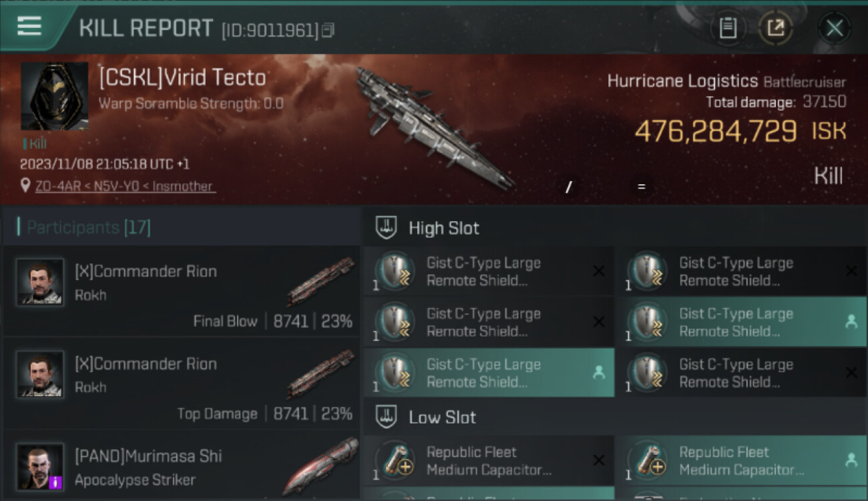Image resolution: width=868 pixels, height=501 pixels.
Task: Click the Hurricane Logistics ship name
Action: 682,81
